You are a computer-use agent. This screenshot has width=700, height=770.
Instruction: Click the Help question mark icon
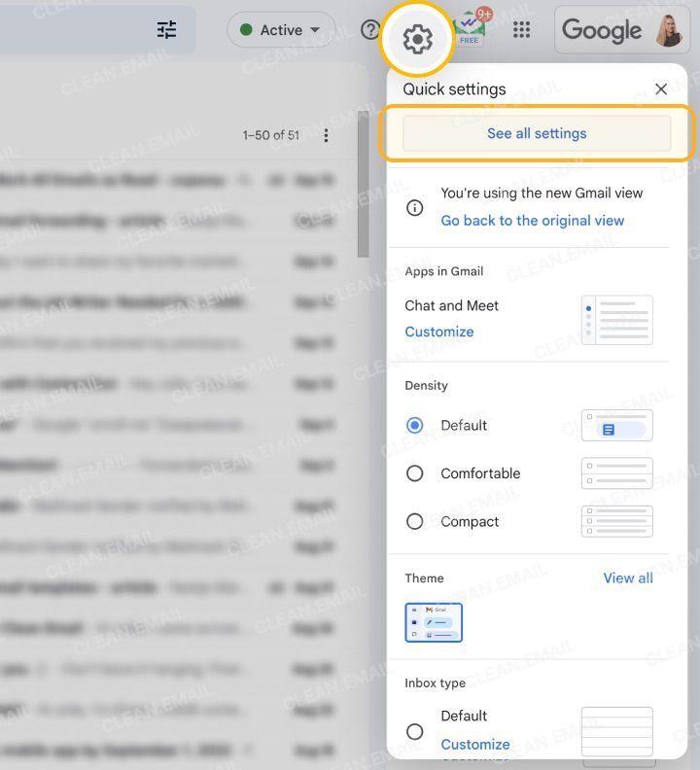[369, 30]
